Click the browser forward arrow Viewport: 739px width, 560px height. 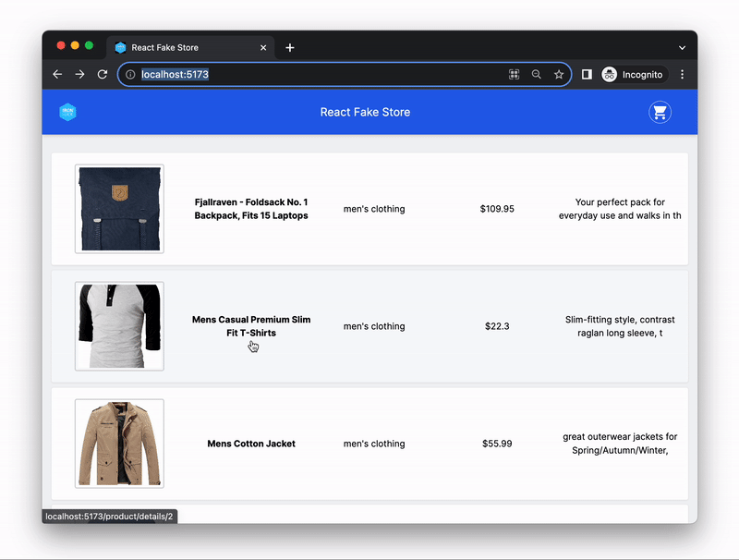click(80, 75)
